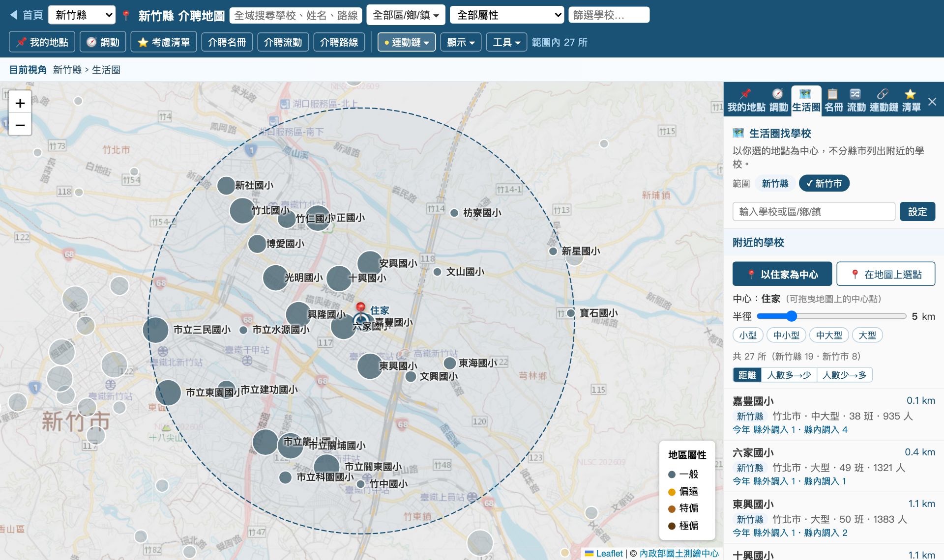Click the 全域搜尋學校 search field
The image size is (944, 560).
click(x=295, y=15)
